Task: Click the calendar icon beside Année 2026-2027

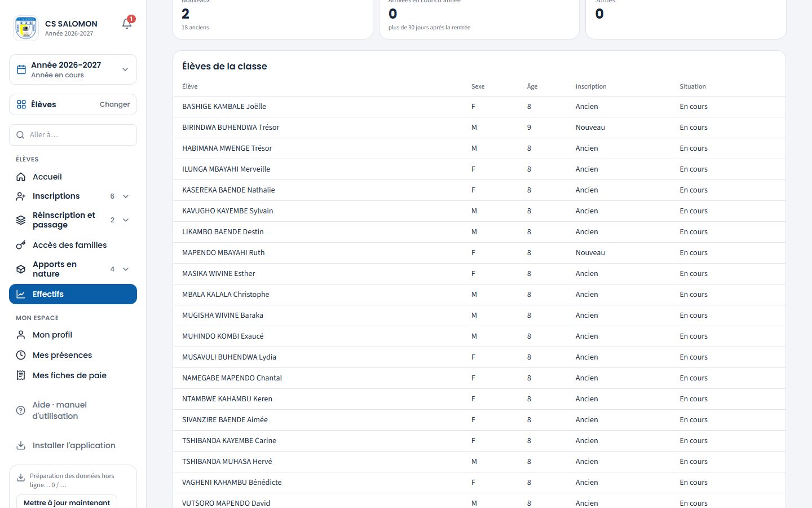Action: [x=21, y=69]
